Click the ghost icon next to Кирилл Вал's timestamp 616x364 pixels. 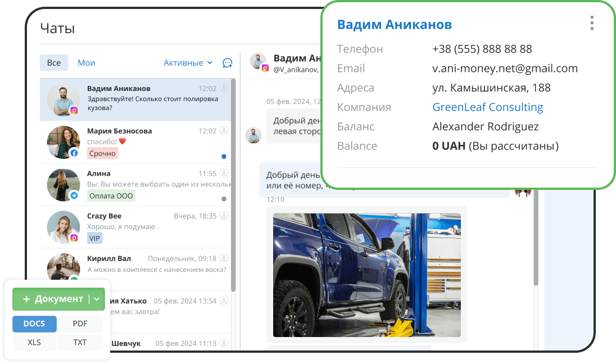pyautogui.click(x=224, y=258)
